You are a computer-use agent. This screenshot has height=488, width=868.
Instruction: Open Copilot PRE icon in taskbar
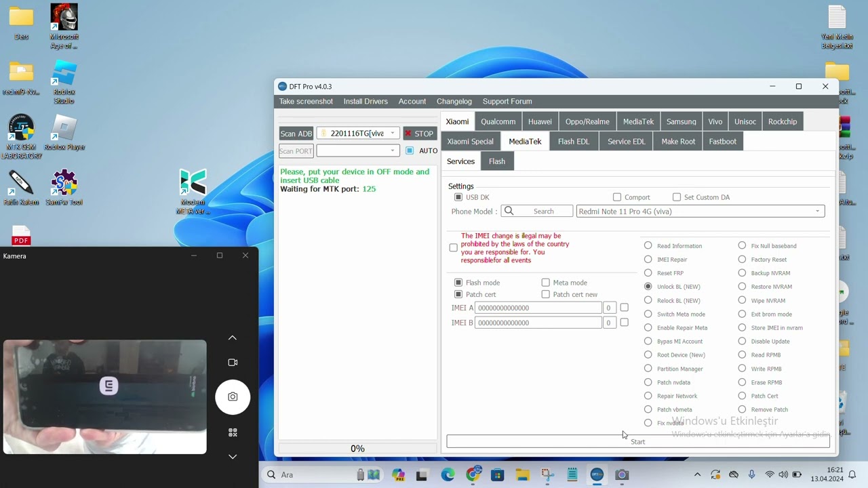click(398, 475)
